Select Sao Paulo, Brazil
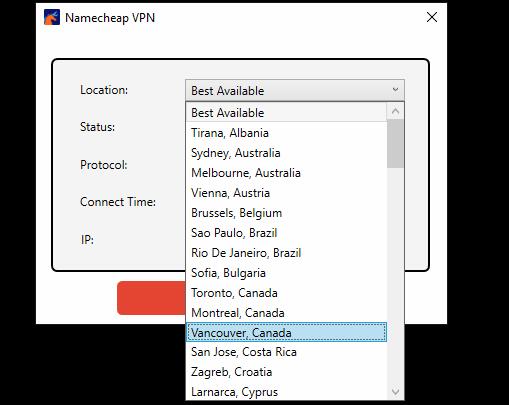The width and height of the screenshot is (509, 405). click(286, 233)
